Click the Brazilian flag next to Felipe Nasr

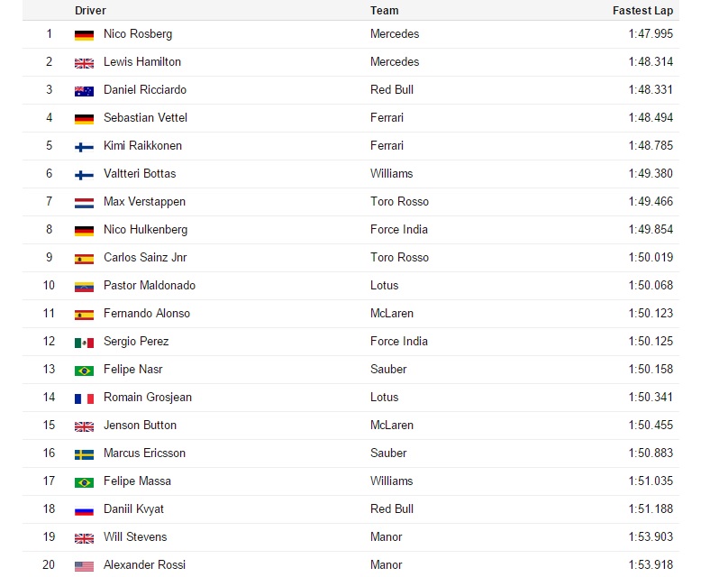pos(84,371)
